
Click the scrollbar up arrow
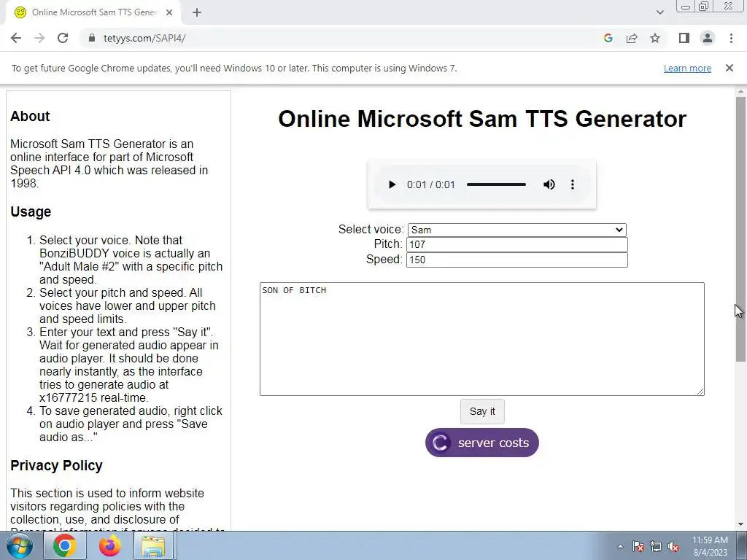click(741, 91)
